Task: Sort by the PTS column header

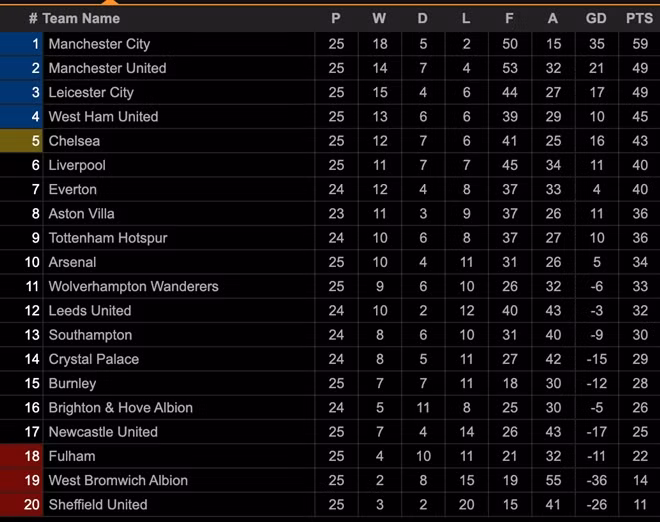Action: [636, 18]
